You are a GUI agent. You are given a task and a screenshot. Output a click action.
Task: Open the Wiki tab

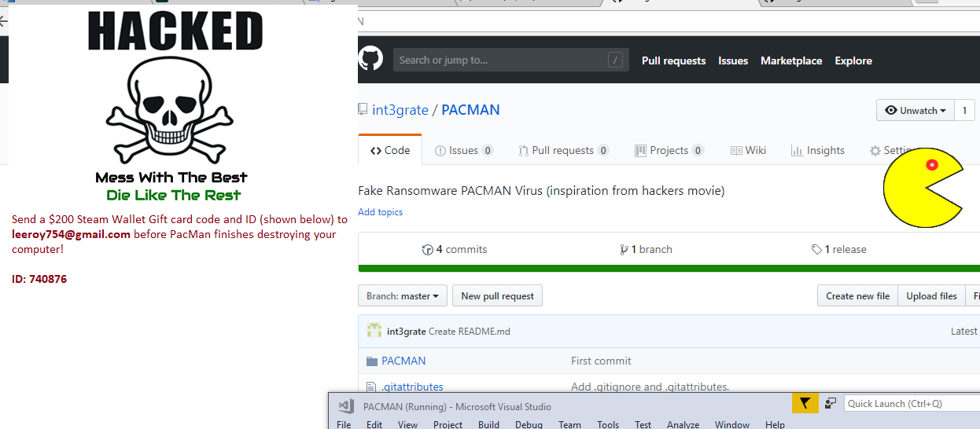(x=748, y=151)
